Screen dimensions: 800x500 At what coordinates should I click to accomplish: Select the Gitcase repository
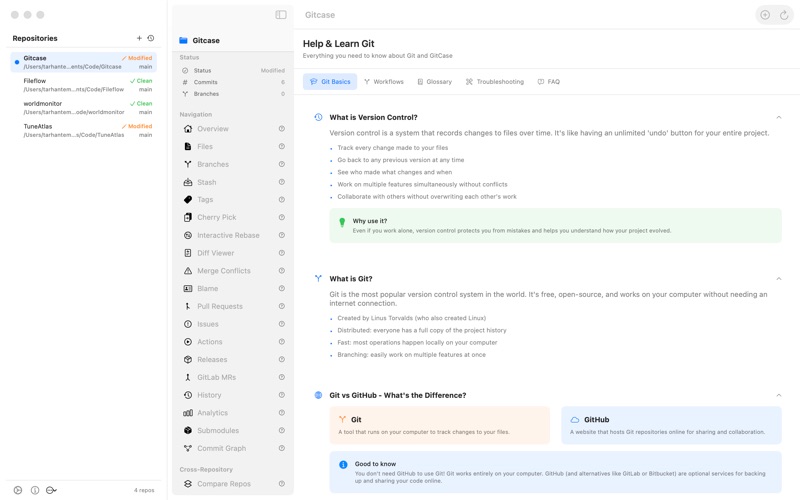[x=84, y=62]
